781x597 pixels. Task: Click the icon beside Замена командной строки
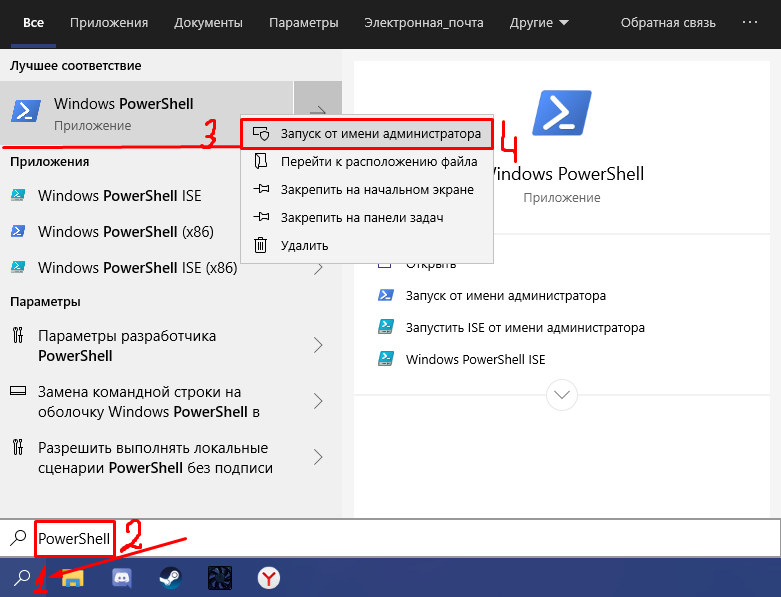[x=18, y=391]
